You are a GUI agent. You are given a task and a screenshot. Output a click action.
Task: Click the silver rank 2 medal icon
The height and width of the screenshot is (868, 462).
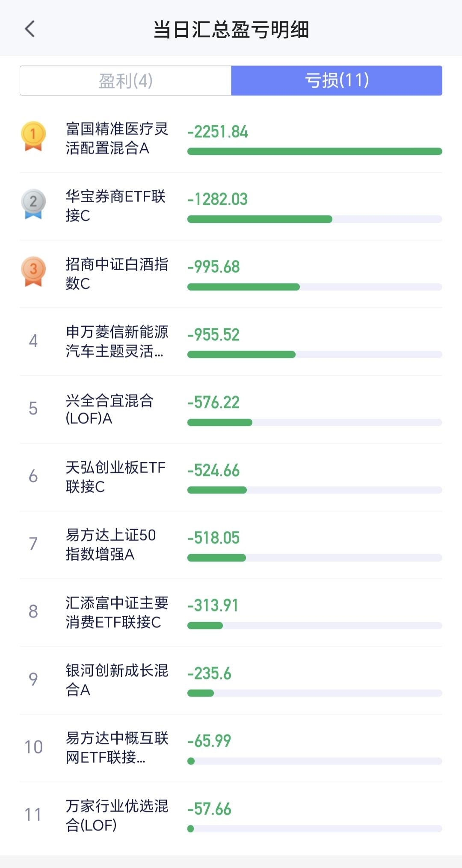(33, 204)
